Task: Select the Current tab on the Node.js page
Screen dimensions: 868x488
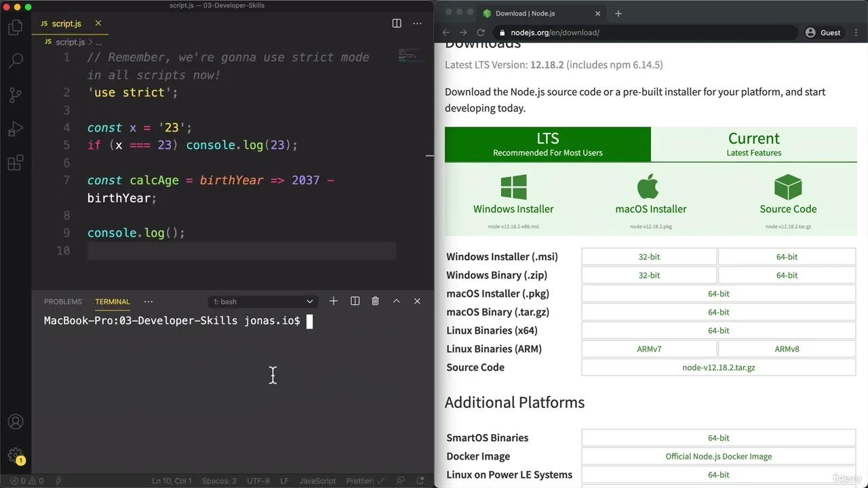Action: coord(753,144)
